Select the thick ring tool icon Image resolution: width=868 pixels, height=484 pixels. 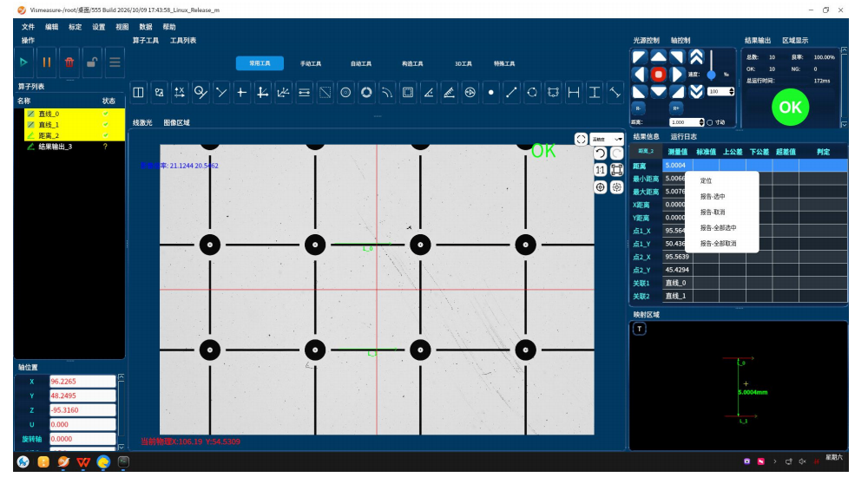366,92
